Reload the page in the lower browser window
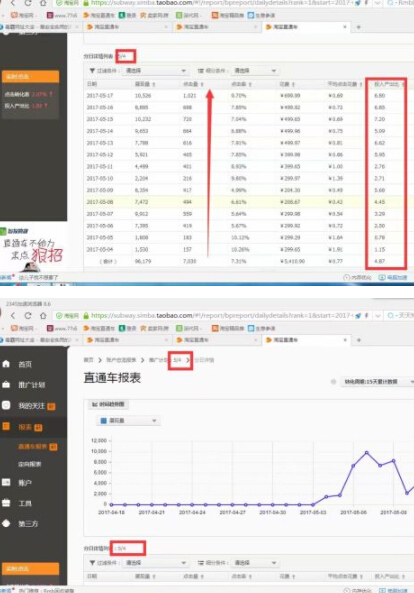 click(x=28, y=315)
